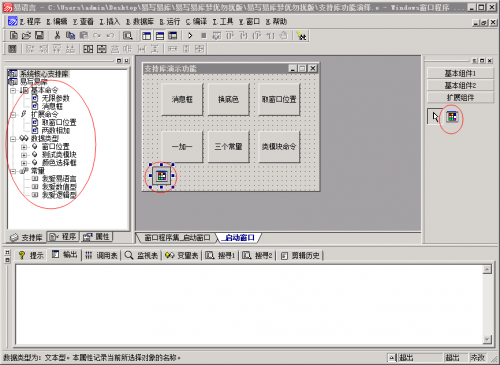Open the 调用表 bottom tab
This screenshot has width=500, height=365.
point(101,255)
